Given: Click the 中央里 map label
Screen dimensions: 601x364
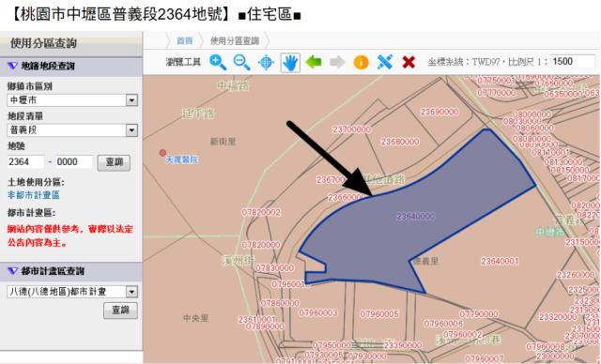Looking at the screenshot, I should point(196,318).
